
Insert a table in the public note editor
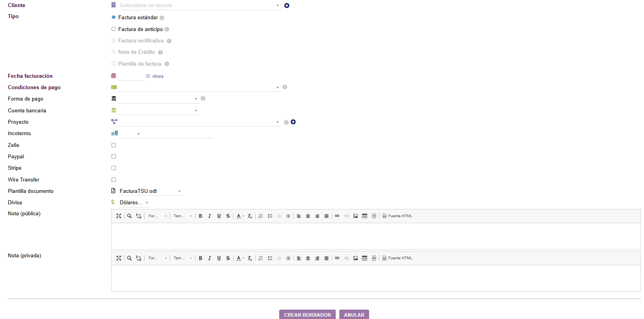point(364,216)
